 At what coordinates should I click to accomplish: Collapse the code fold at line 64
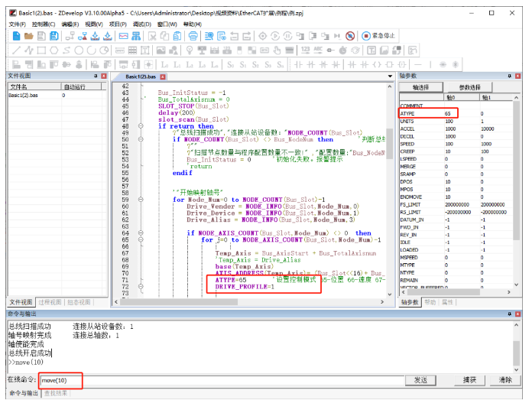coord(141,233)
